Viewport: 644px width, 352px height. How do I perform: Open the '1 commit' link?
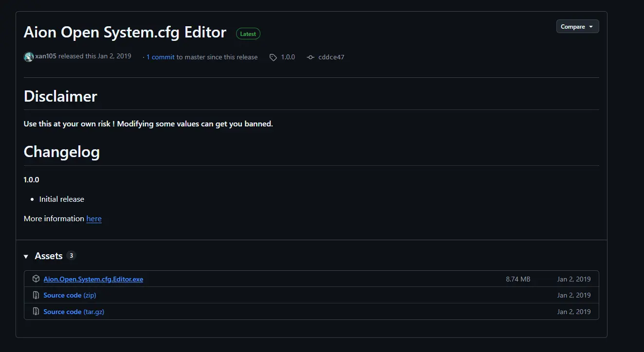pos(161,57)
